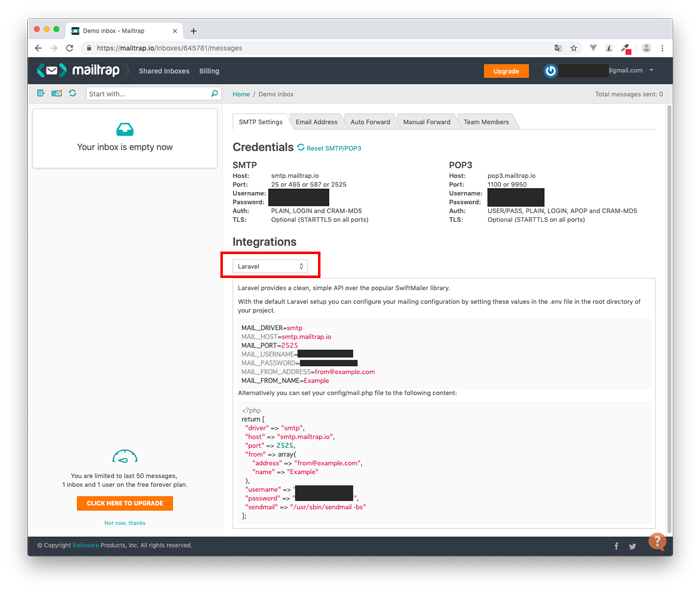Click the first inbox toolbar icon
The image size is (700, 592).
[41, 93]
